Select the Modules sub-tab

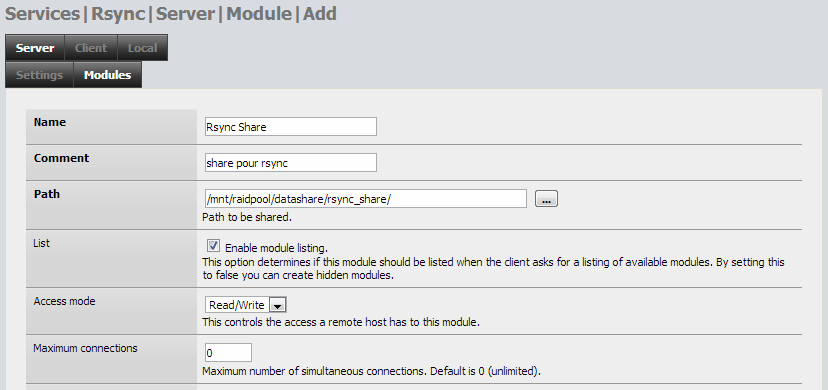107,75
